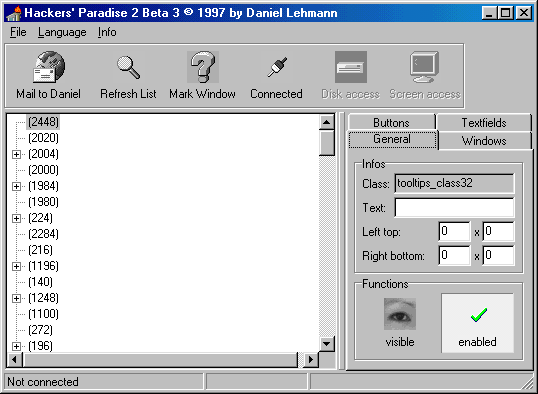538x394 pixels.
Task: Activate the Mark Window question-mark icon
Action: point(202,67)
